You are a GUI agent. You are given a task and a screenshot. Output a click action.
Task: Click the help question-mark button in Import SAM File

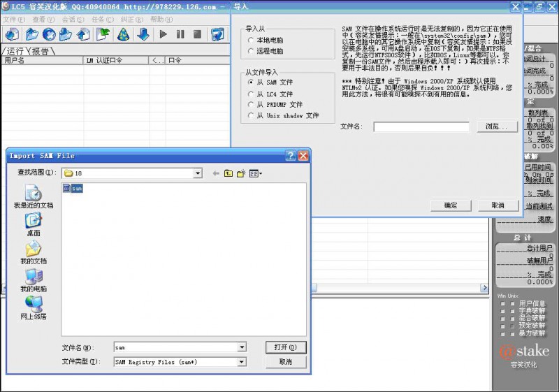tap(291, 156)
